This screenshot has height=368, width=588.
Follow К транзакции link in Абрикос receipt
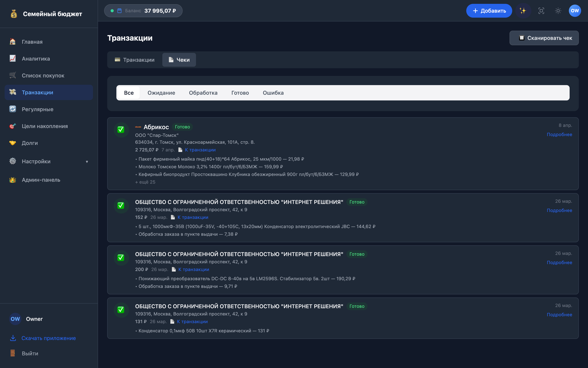[x=200, y=150]
